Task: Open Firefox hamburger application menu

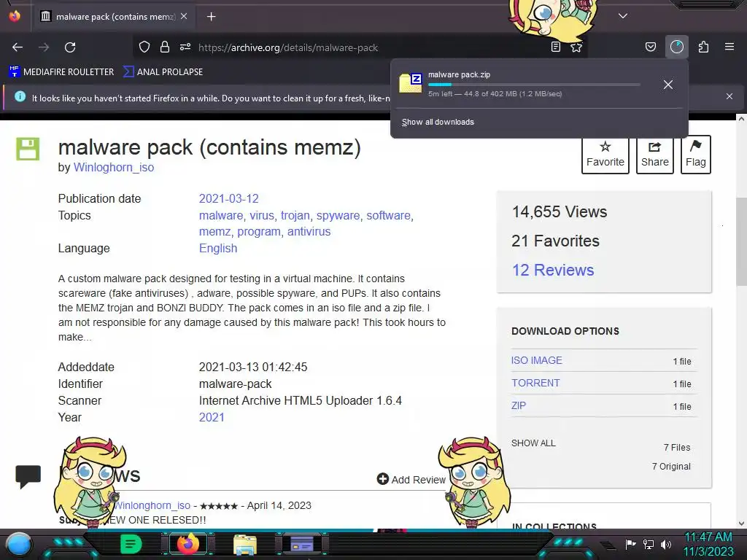Action: coord(729,47)
